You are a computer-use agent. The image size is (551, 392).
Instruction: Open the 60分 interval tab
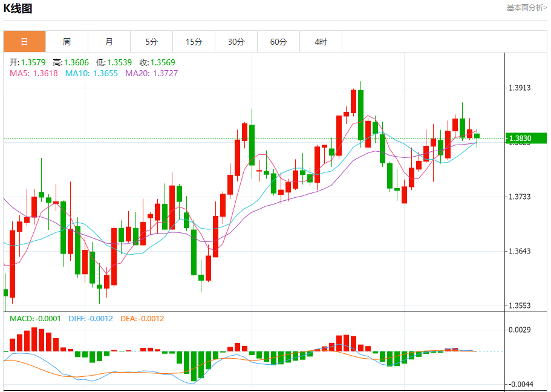coord(279,42)
